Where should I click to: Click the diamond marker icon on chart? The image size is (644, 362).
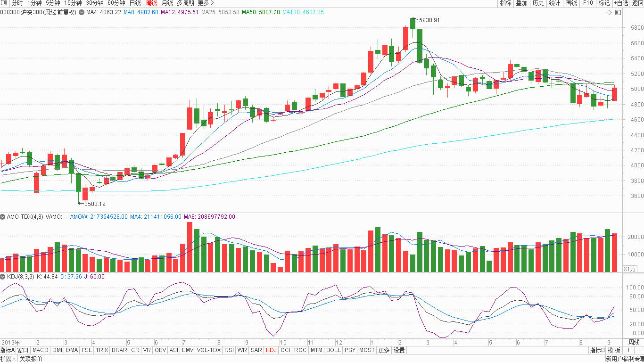(x=609, y=12)
